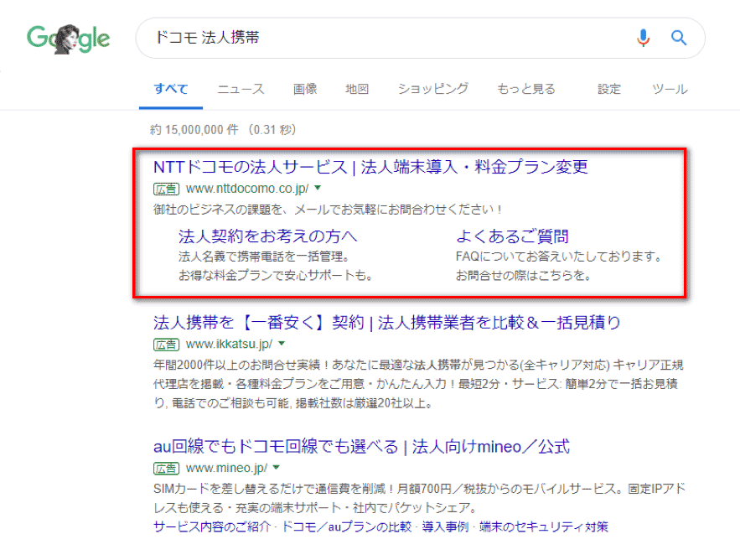Viewport: 740px width, 560px height.
Task: Open the 画像 results tab
Action: [305, 89]
